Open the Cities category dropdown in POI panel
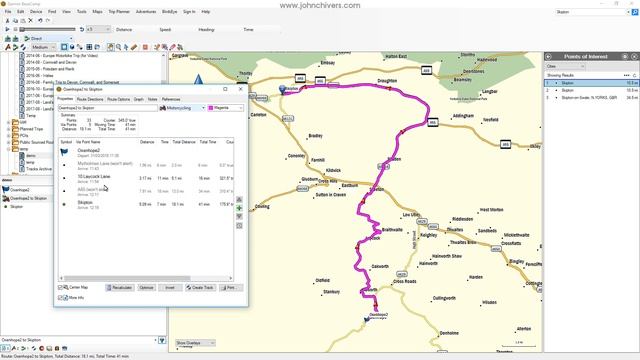Screen dimensions: 640x360 (x=565, y=66)
